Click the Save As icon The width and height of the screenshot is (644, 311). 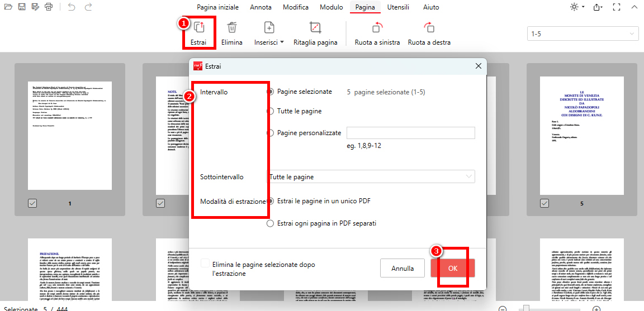click(36, 7)
